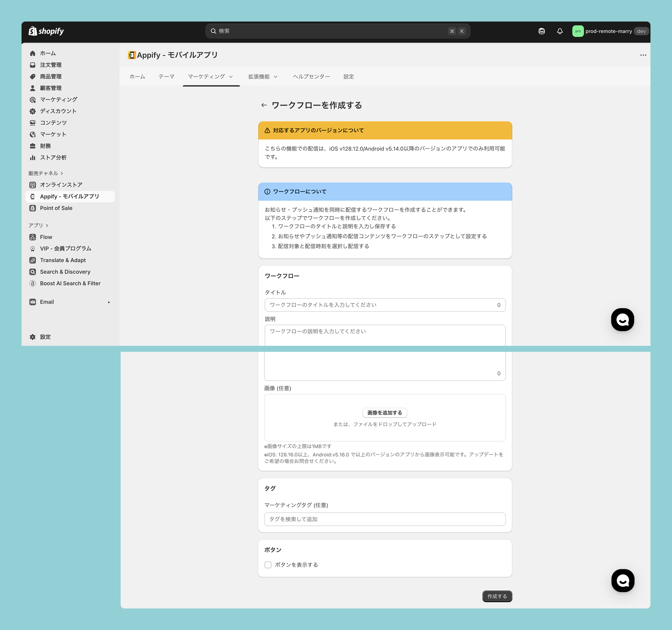This screenshot has width=672, height=630.
Task: Click the Flow app icon in sidebar
Action: 33,237
